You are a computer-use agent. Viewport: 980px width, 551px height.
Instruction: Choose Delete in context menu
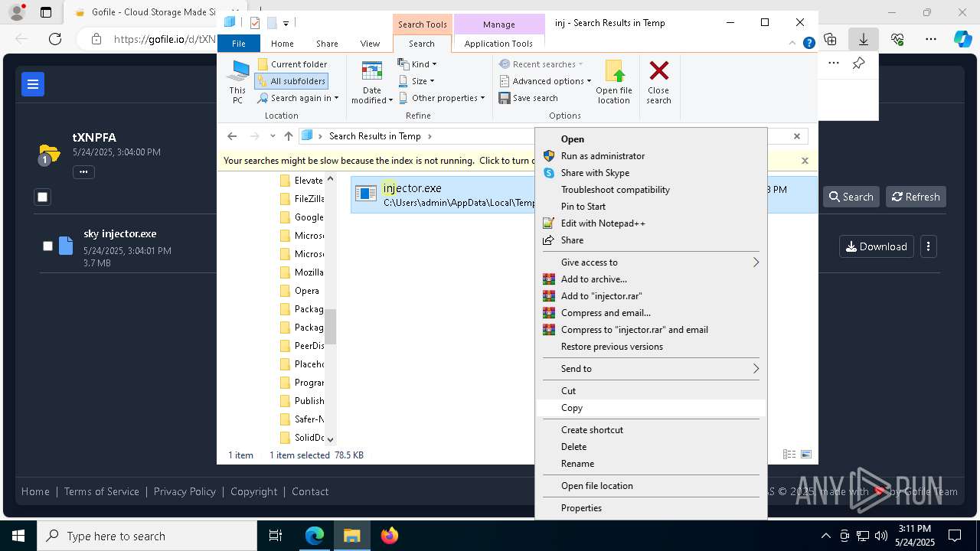tap(574, 447)
